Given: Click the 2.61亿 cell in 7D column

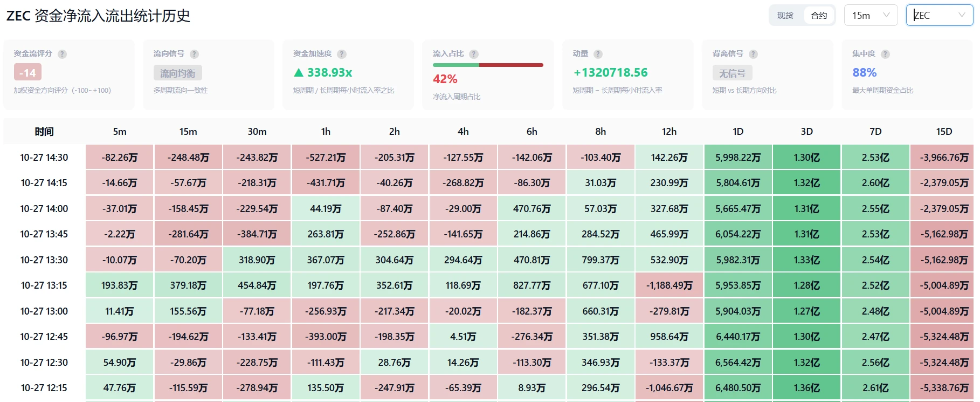Looking at the screenshot, I should pyautogui.click(x=875, y=388).
